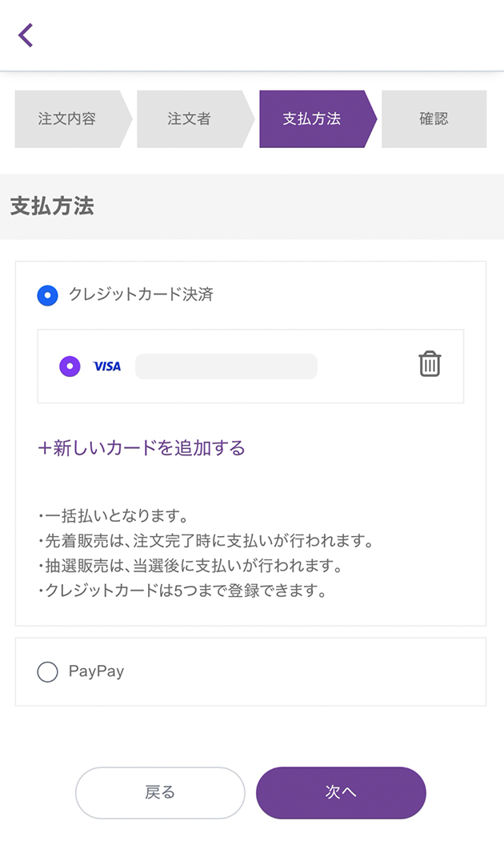The width and height of the screenshot is (504, 861).
Task: Select the クレジットカード決済 radio button
Action: tap(48, 295)
